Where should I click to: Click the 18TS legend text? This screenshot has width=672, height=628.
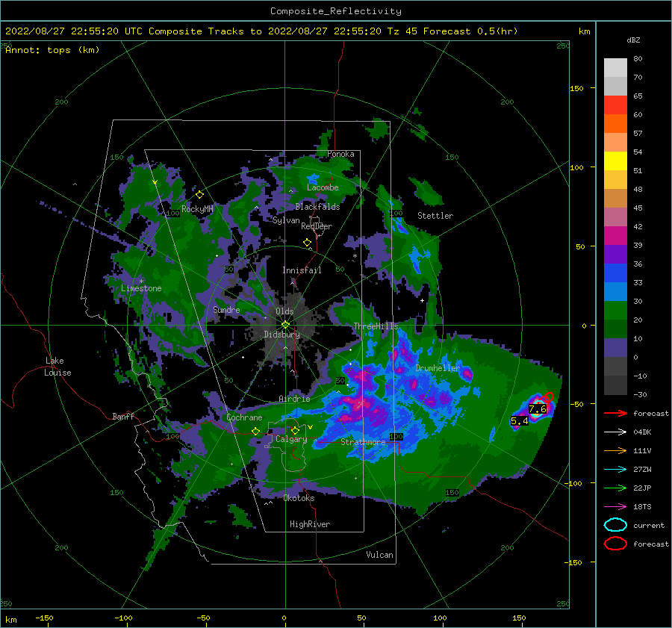(642, 507)
